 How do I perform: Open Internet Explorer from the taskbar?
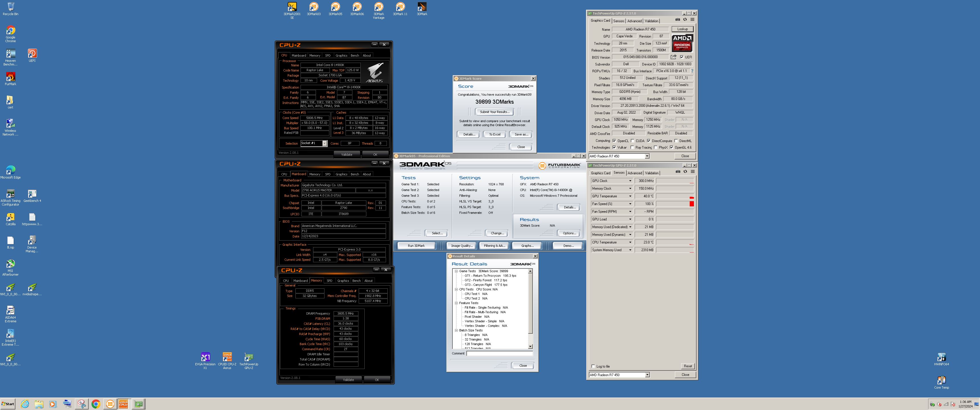click(x=25, y=404)
